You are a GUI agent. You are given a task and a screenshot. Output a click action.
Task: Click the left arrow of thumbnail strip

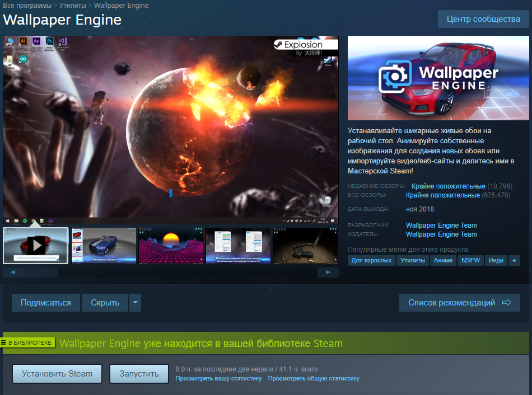pos(13,272)
